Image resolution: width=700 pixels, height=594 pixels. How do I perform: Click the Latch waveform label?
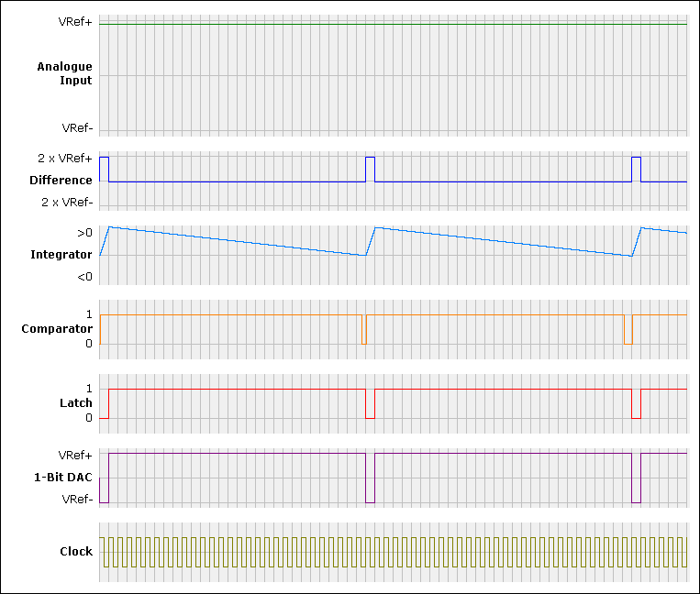[76, 403]
